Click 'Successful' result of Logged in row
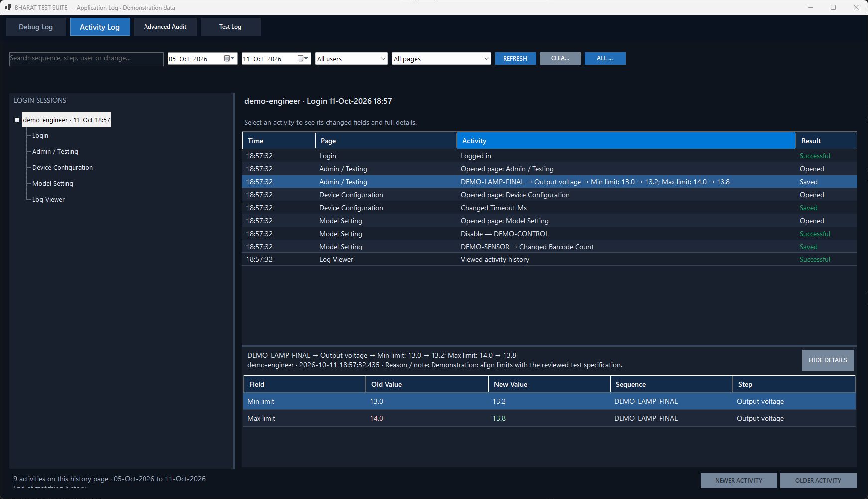The height and width of the screenshot is (499, 868). pos(815,156)
